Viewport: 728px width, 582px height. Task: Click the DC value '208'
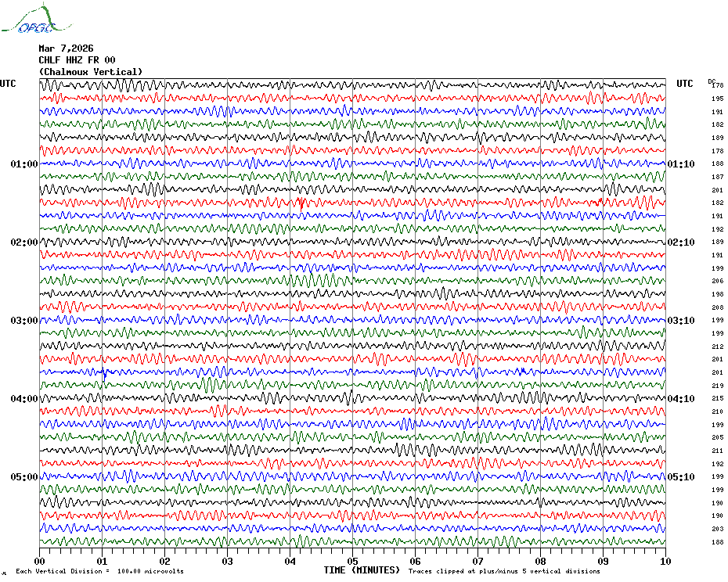717,307
